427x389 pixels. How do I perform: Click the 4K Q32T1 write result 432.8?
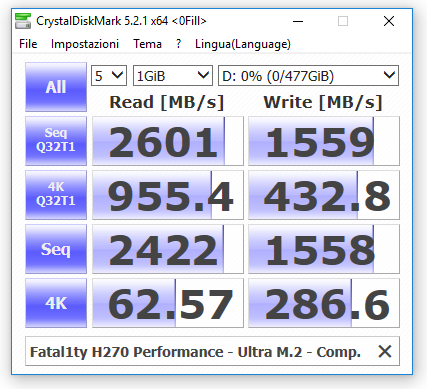[324, 195]
